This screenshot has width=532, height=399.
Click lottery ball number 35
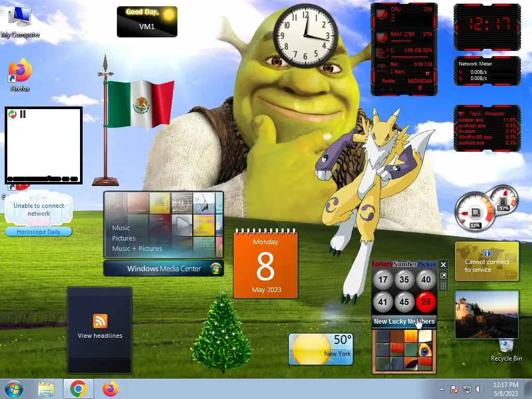tap(404, 280)
